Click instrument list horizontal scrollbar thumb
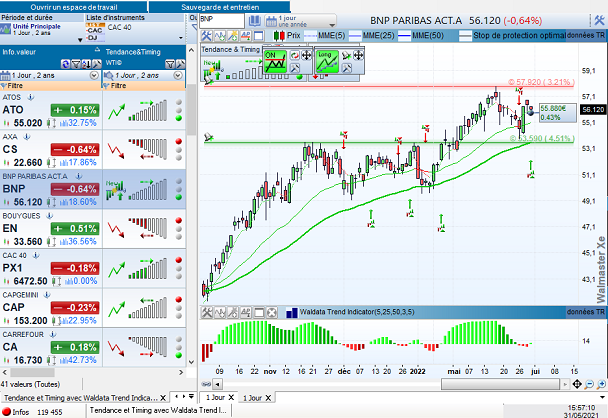608x418 pixels. click(33, 372)
